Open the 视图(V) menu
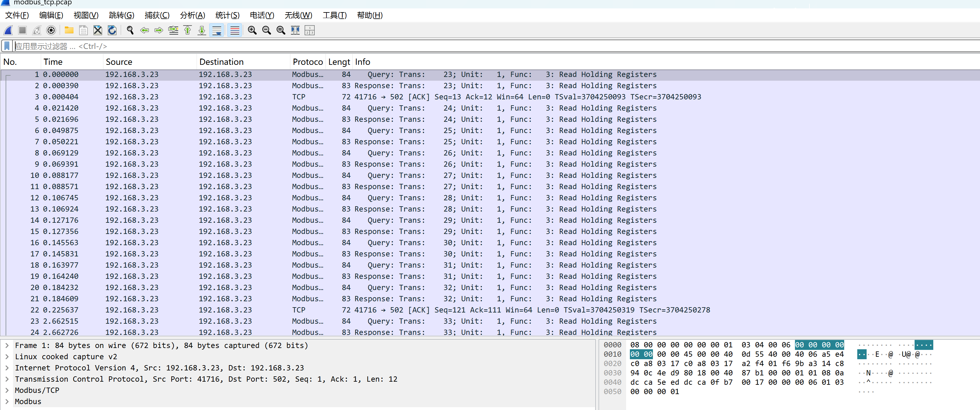This screenshot has width=980, height=410. pos(86,15)
